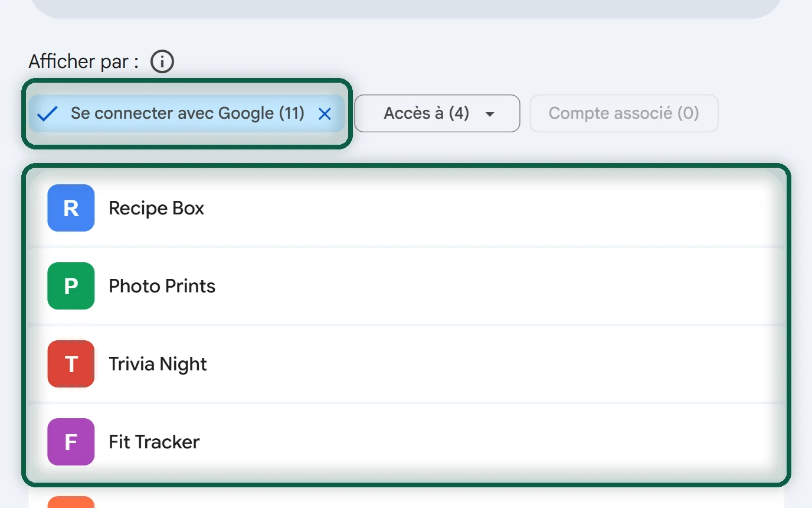Click the blue R icon for Recipe Box
The image size is (812, 508).
pos(71,208)
